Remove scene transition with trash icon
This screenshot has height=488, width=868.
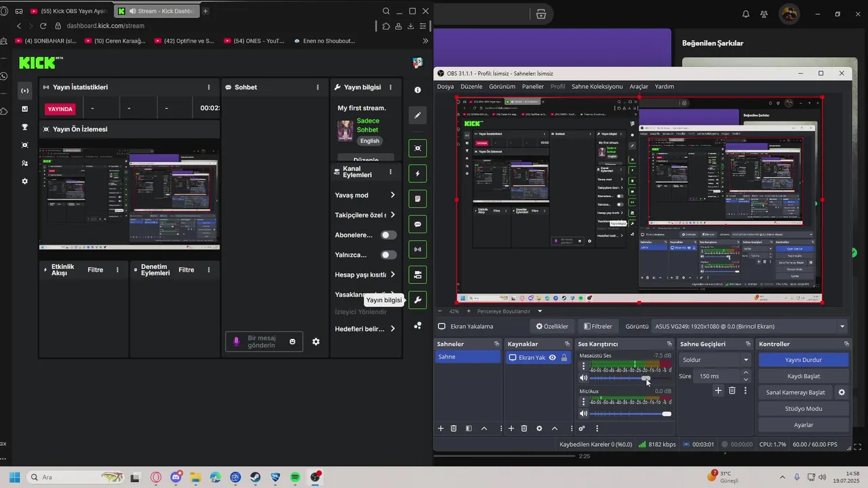(x=732, y=390)
